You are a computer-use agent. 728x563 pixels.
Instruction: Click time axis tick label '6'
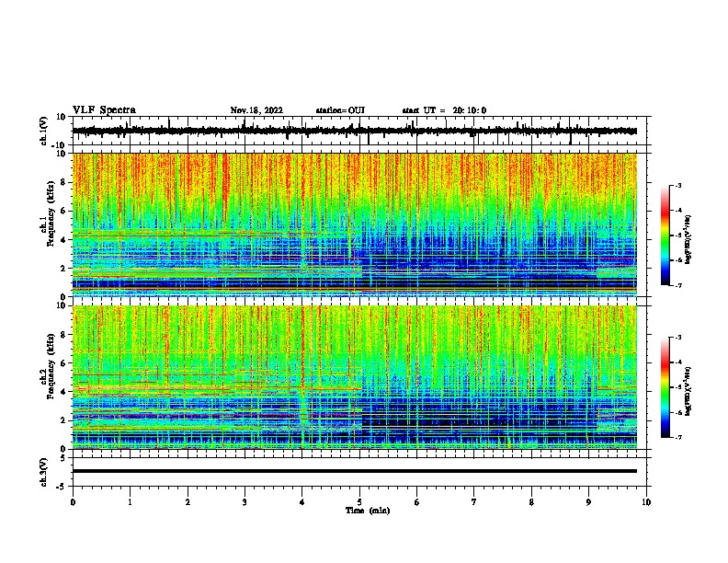coord(417,502)
